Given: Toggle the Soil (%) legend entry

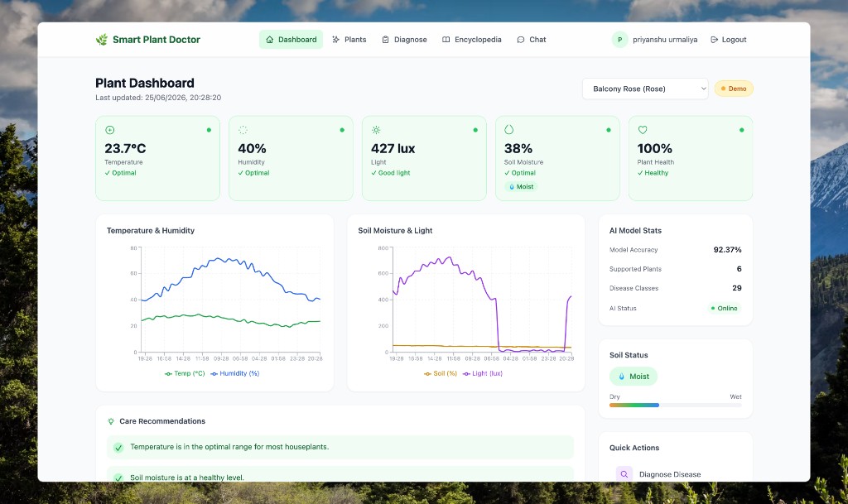Looking at the screenshot, I should pos(441,373).
